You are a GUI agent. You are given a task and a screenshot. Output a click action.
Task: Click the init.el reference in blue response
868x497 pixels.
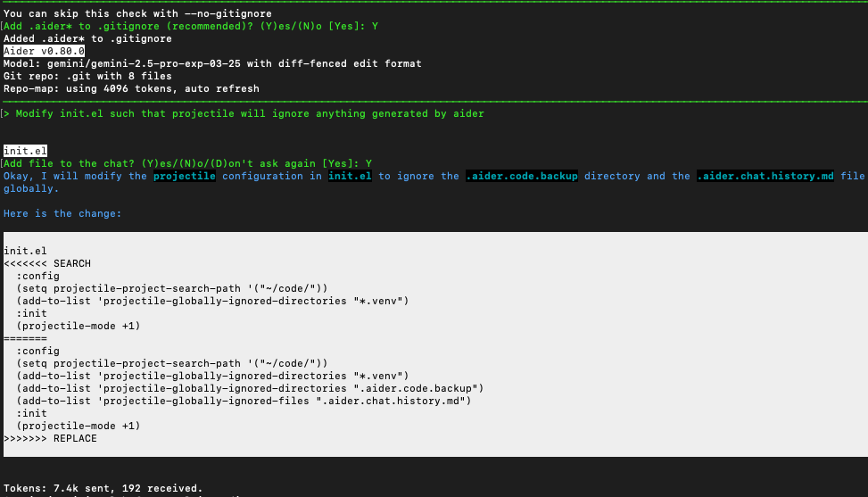tap(350, 176)
